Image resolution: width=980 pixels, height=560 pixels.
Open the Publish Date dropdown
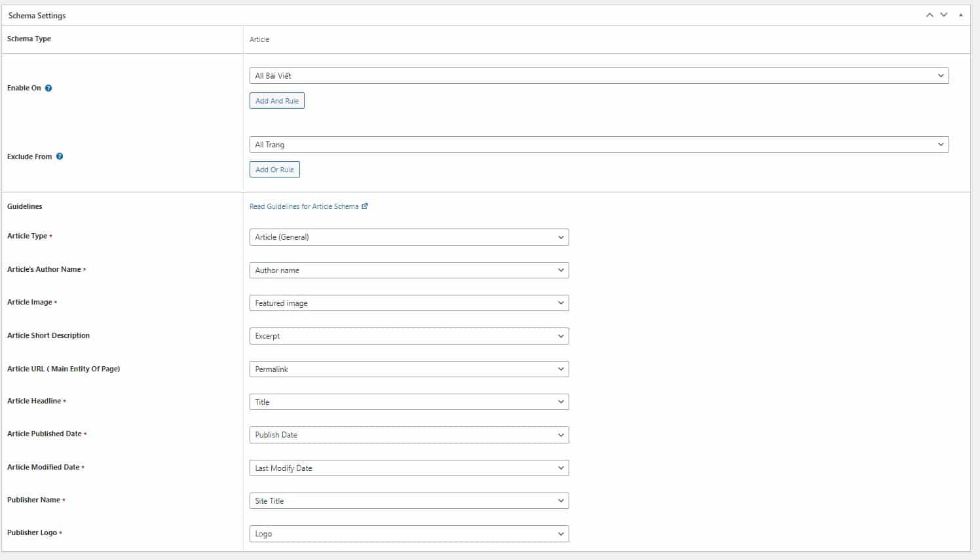pos(409,435)
